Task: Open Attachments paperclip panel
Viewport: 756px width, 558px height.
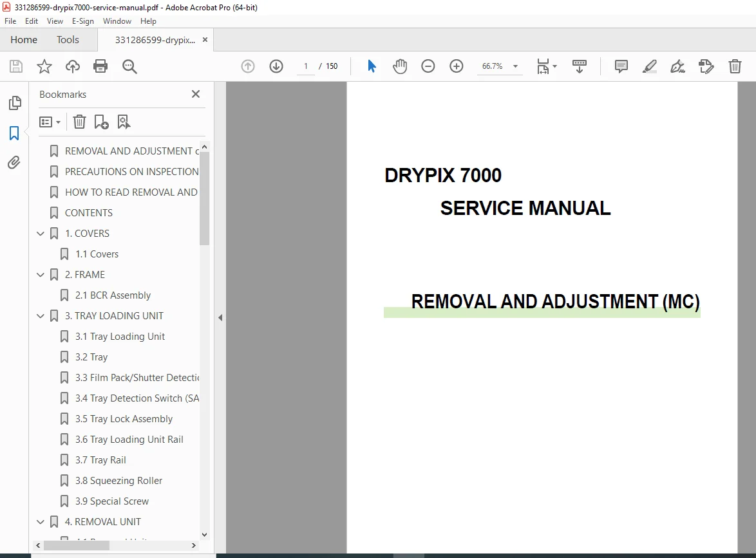Action: click(14, 163)
